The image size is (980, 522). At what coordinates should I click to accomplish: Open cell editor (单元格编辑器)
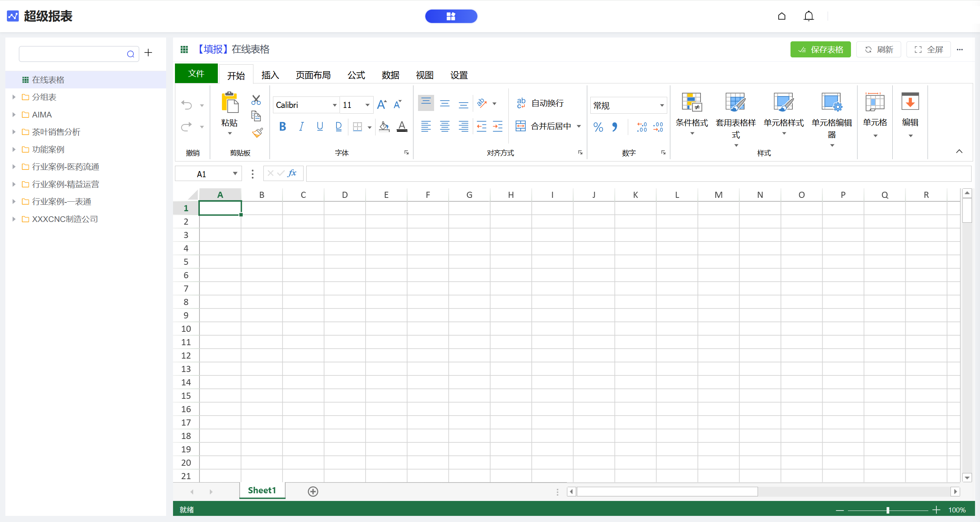[832, 119]
